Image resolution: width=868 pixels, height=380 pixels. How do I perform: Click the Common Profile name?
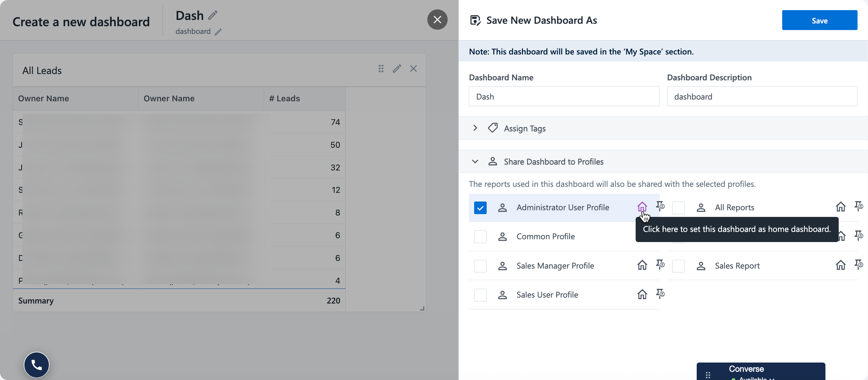coord(546,236)
